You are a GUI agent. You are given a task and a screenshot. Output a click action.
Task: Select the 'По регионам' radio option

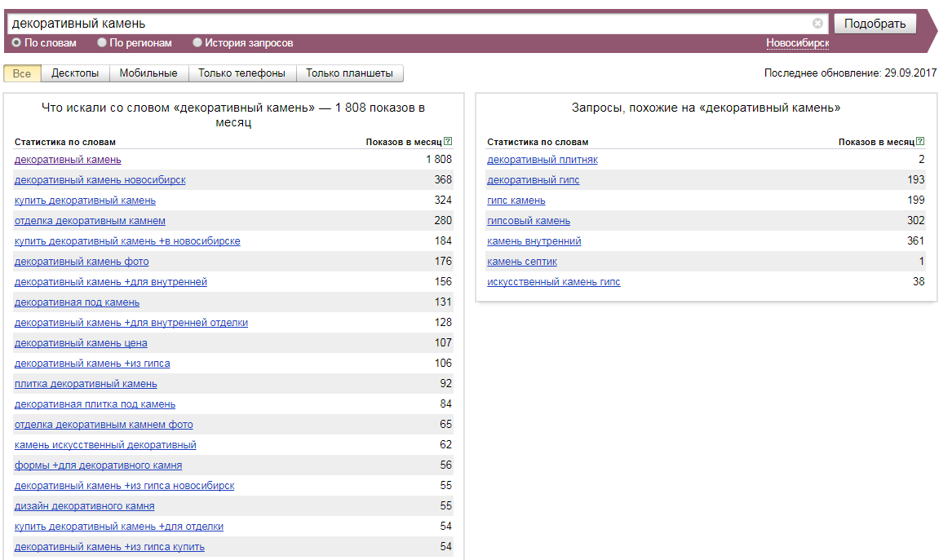click(x=102, y=42)
